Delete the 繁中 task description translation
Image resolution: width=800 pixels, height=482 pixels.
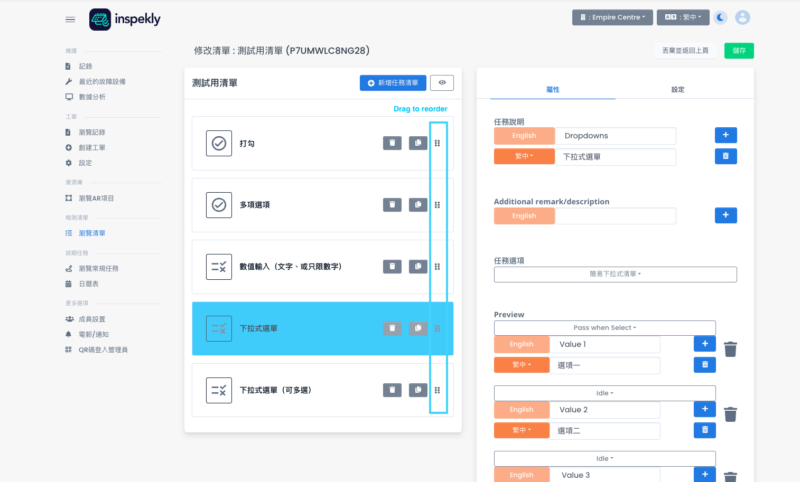(x=726, y=156)
